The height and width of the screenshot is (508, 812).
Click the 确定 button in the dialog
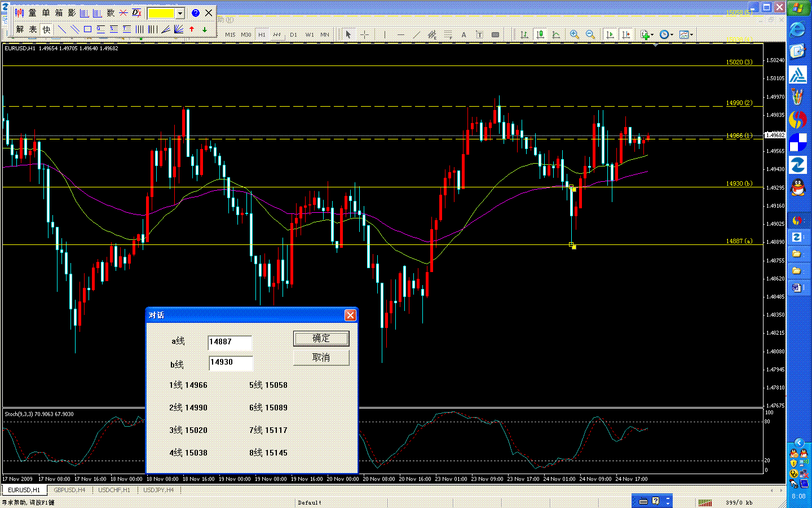pos(321,338)
